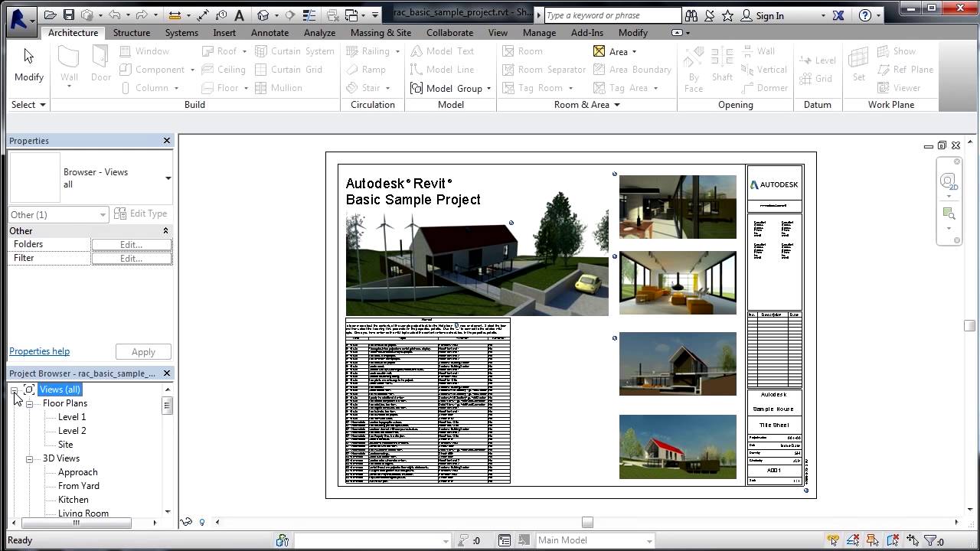Toggle Select Pinned Elements in status bar
Screen dimensions: 980x551
[873, 540]
